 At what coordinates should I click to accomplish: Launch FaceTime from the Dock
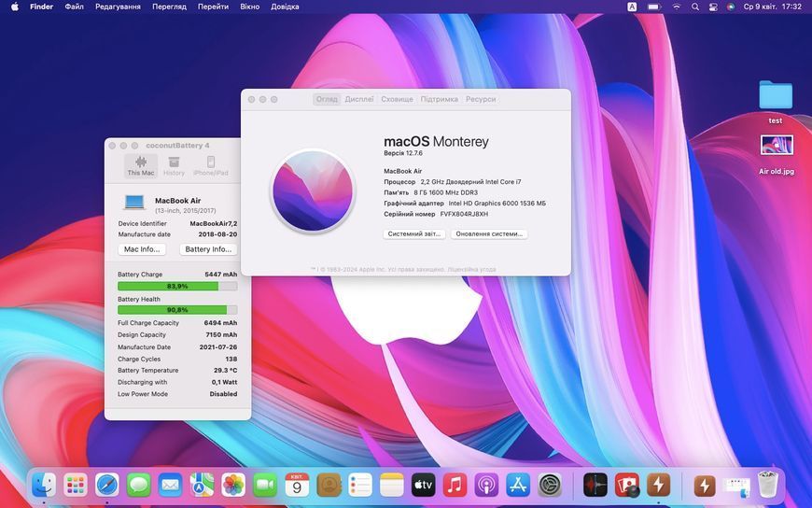pos(265,486)
